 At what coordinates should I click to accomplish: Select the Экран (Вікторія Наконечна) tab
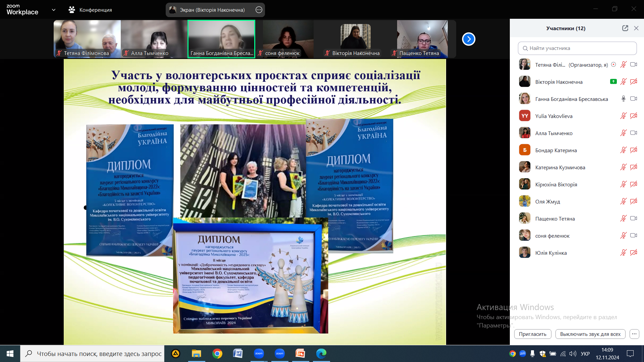212,10
